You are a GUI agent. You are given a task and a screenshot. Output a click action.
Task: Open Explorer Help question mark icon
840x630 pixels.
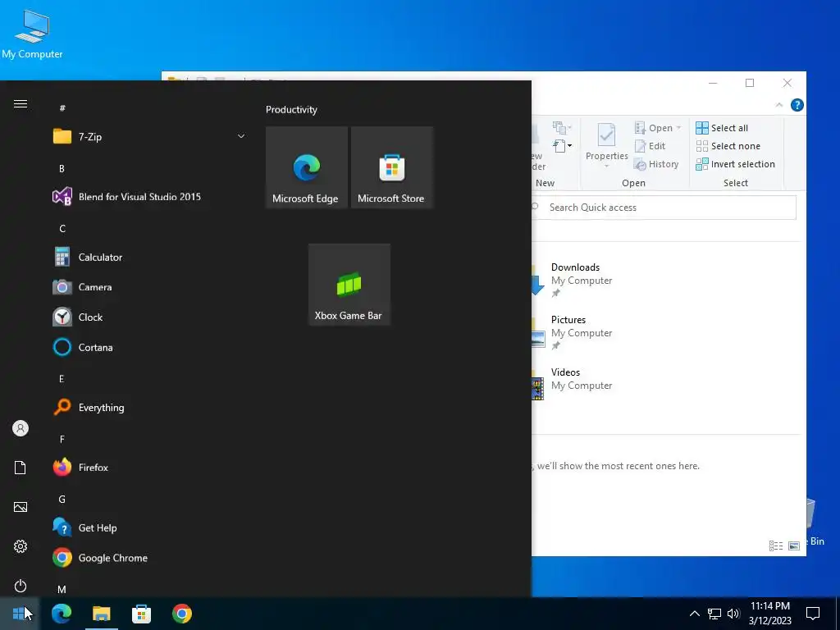click(797, 105)
